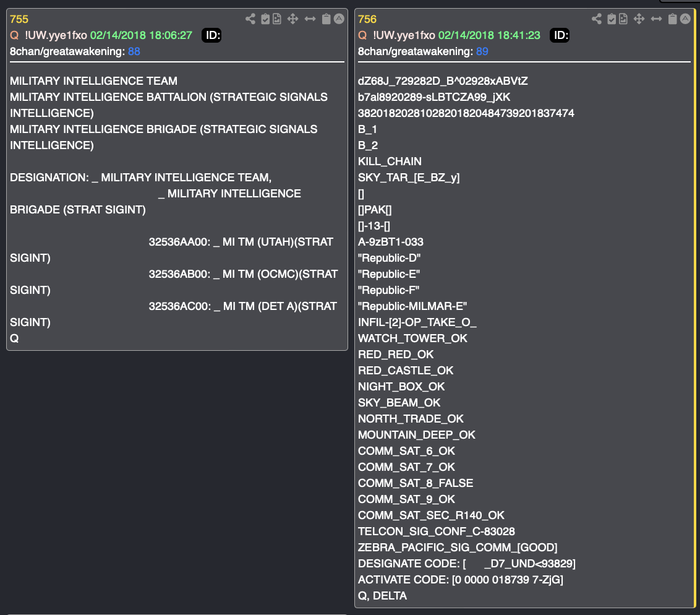Click the "SKY_TAR_[E_BZ_y]" line
The height and width of the screenshot is (615, 700).
(409, 178)
